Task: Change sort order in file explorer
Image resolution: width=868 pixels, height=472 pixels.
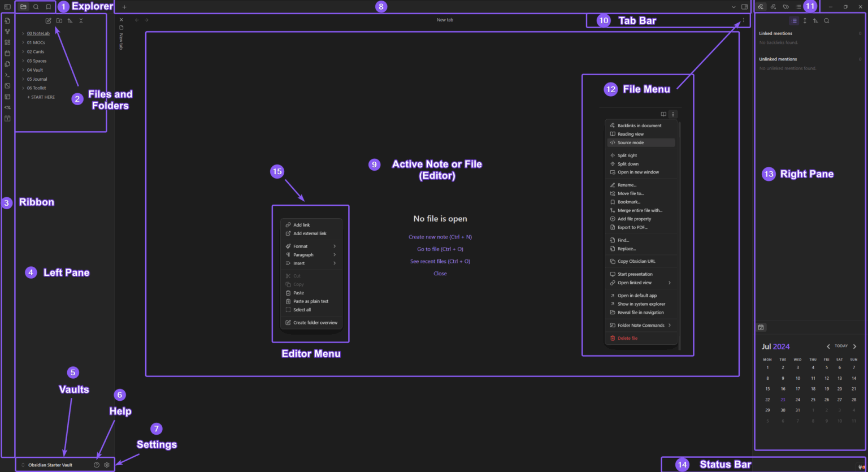Action: click(70, 20)
